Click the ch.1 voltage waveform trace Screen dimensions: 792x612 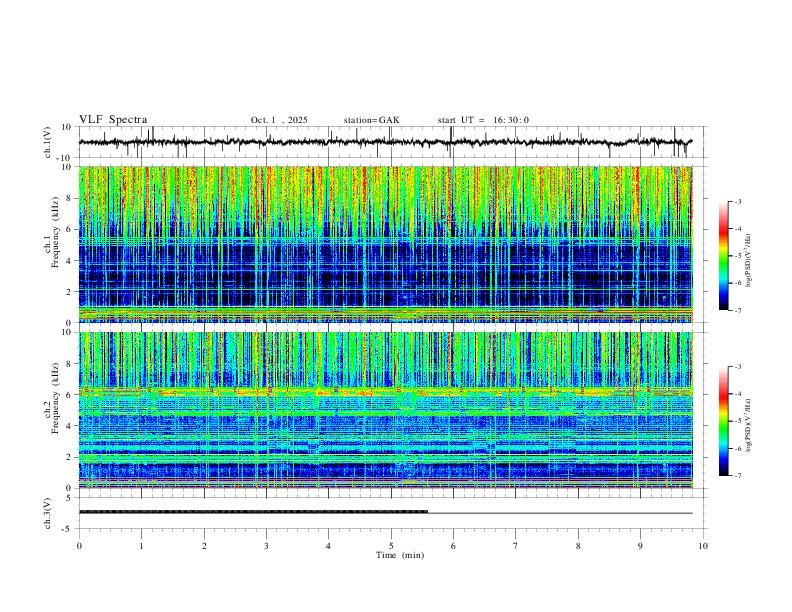click(385, 142)
